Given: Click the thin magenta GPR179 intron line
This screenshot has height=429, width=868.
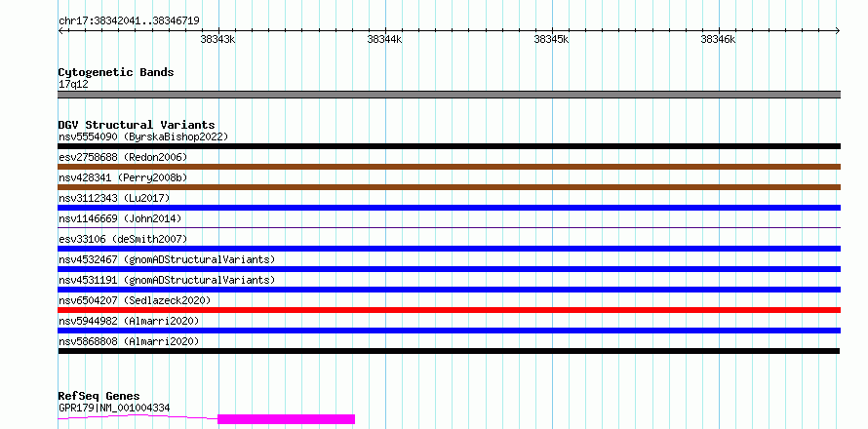Looking at the screenshot, I should click(x=138, y=416).
